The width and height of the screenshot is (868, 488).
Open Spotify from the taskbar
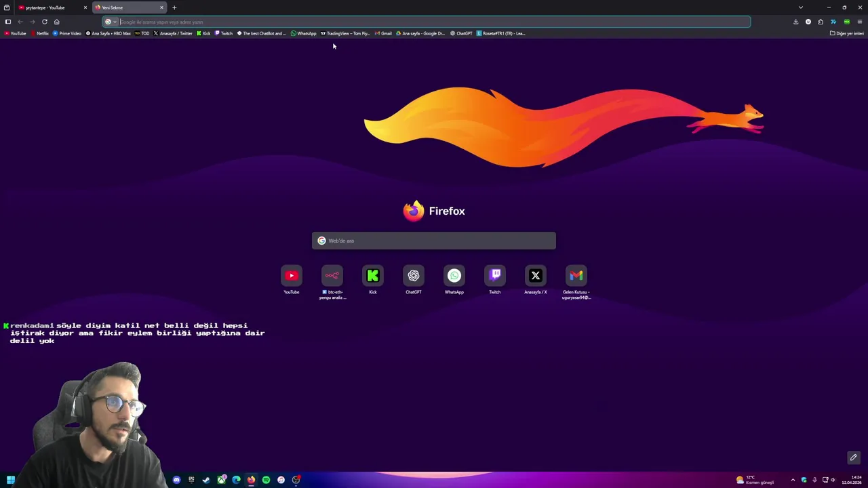[266, 480]
